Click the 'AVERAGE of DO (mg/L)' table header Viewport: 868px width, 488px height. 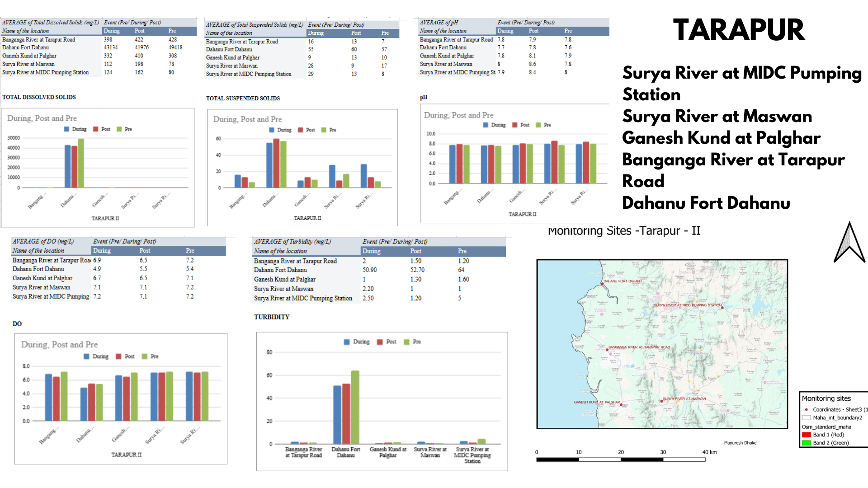(x=43, y=242)
